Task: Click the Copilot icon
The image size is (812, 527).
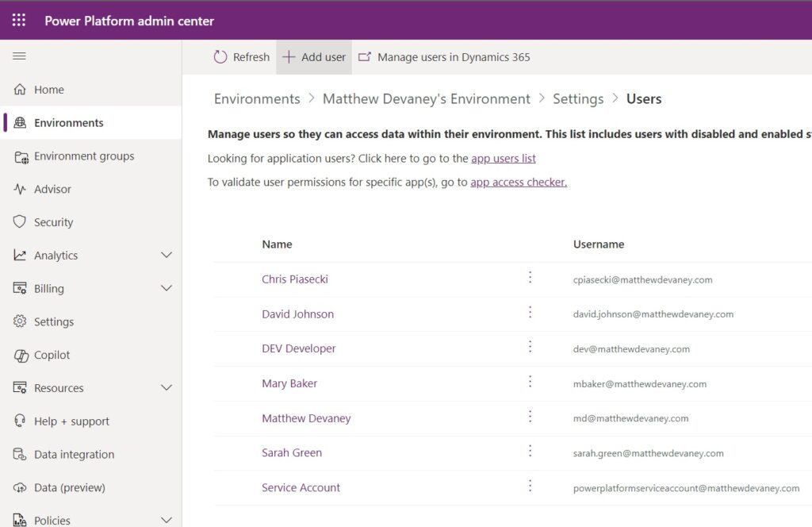Action: tap(21, 356)
